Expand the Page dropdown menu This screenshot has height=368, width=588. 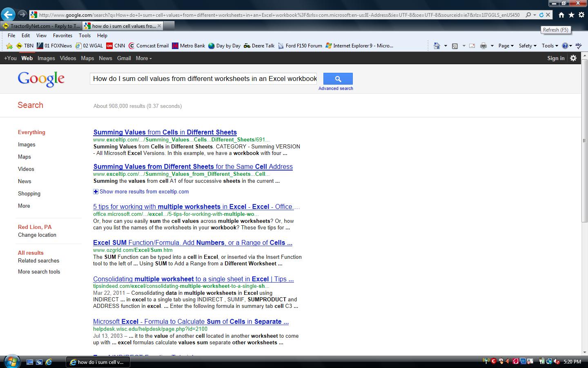coord(506,46)
